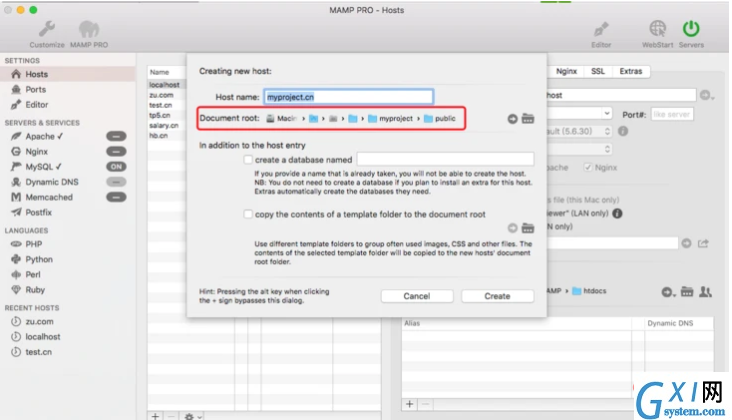
Task: Switch to the Extras tab
Action: tap(631, 71)
